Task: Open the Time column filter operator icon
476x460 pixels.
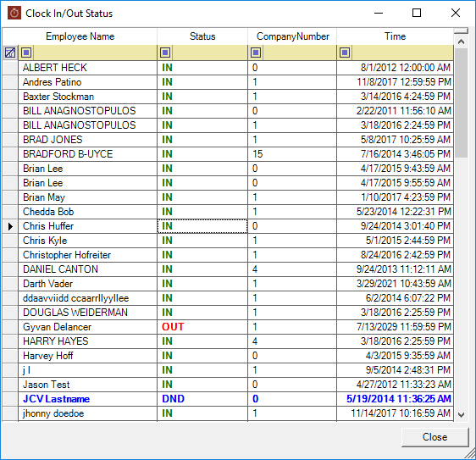Action: [x=345, y=53]
